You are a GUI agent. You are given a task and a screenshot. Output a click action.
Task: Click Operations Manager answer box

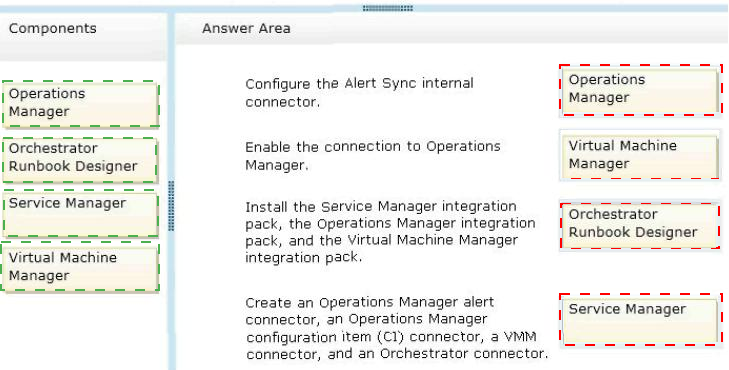pyautogui.click(x=640, y=90)
